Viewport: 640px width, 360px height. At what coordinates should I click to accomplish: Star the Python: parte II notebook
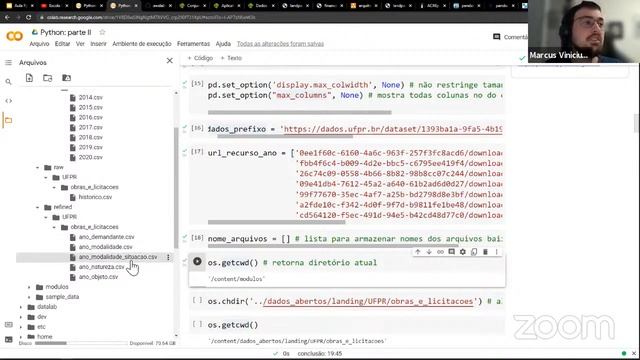(x=102, y=32)
